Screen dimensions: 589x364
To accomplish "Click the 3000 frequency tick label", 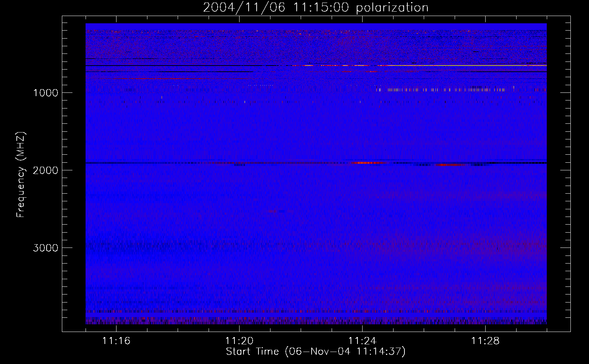I will [x=46, y=248].
